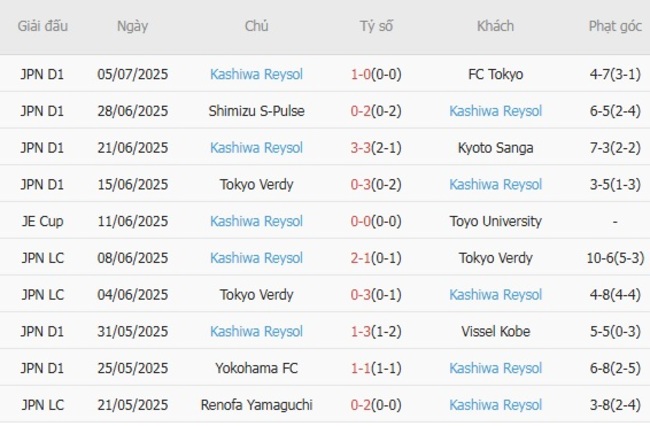Click Yokohama FC home team
This screenshot has width=650, height=426.
point(256,368)
